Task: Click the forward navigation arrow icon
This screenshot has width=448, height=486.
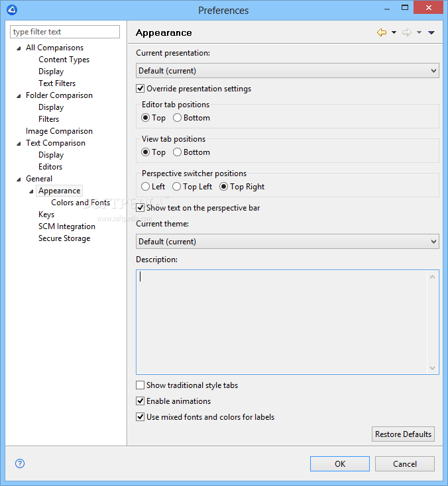Action: click(x=407, y=32)
